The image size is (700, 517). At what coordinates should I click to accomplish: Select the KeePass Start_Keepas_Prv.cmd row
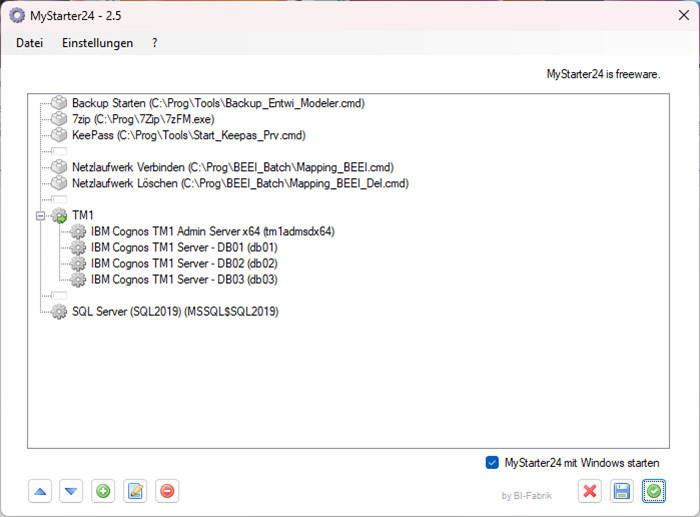point(189,135)
